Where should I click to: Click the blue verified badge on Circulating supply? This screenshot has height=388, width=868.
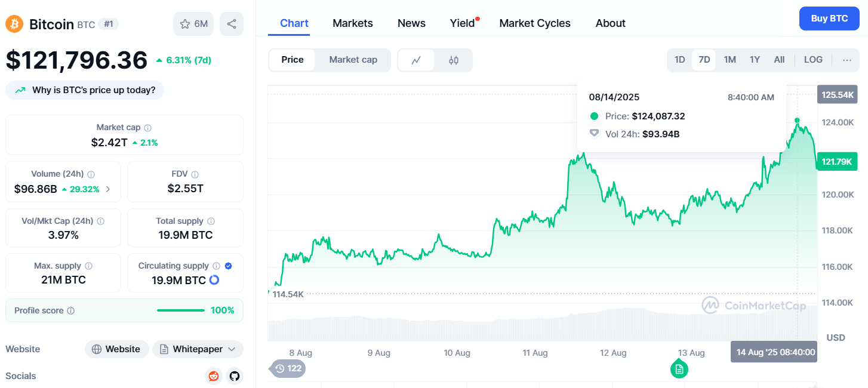229,266
